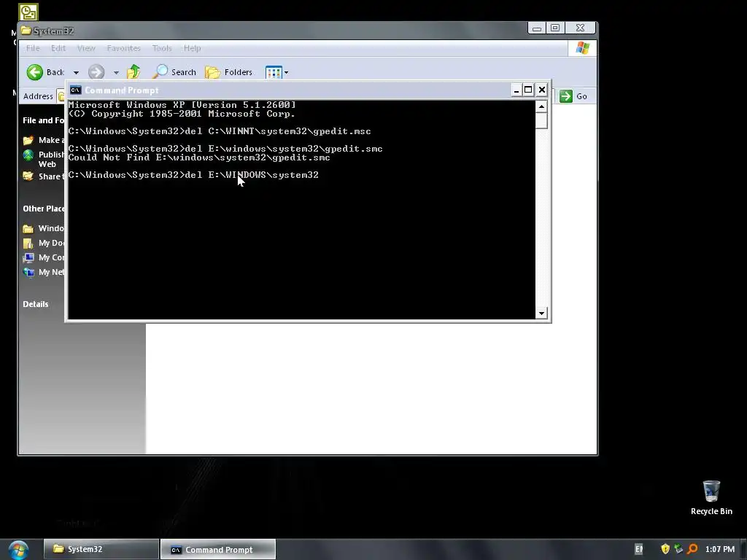
Task: Open the File menu in System32
Action: (33, 48)
